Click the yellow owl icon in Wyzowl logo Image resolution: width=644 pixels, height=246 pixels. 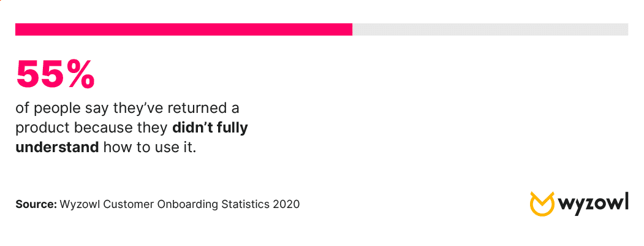click(x=542, y=204)
